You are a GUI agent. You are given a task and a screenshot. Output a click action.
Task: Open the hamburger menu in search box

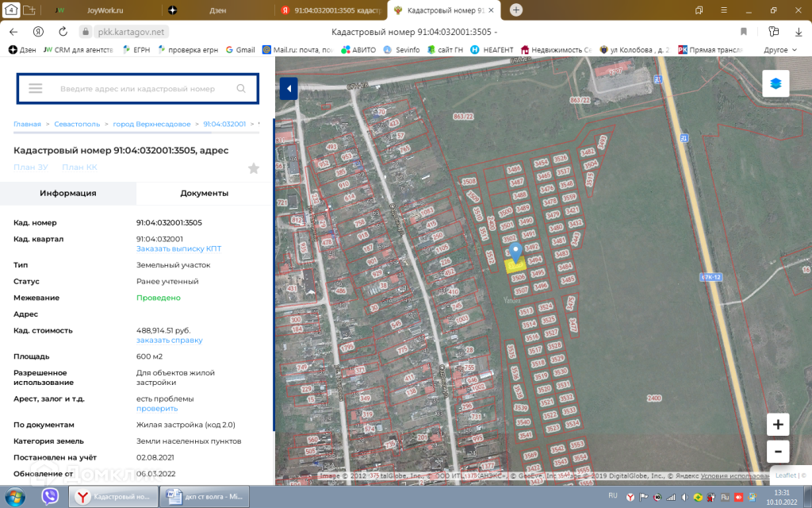pyautogui.click(x=35, y=89)
